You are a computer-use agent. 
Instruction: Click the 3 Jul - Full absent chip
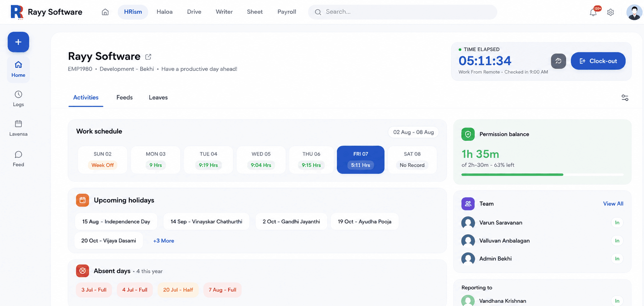[94, 290]
